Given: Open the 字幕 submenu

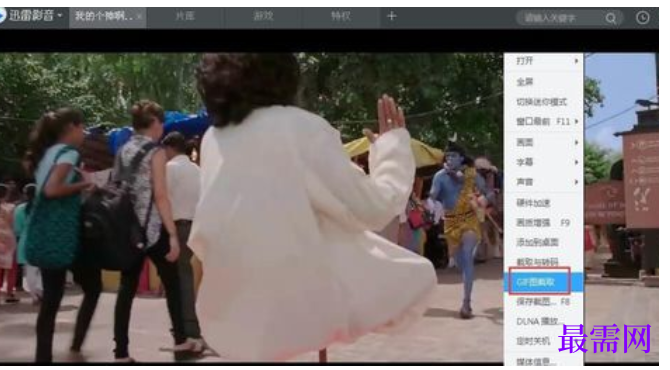Looking at the screenshot, I should click(x=544, y=162).
